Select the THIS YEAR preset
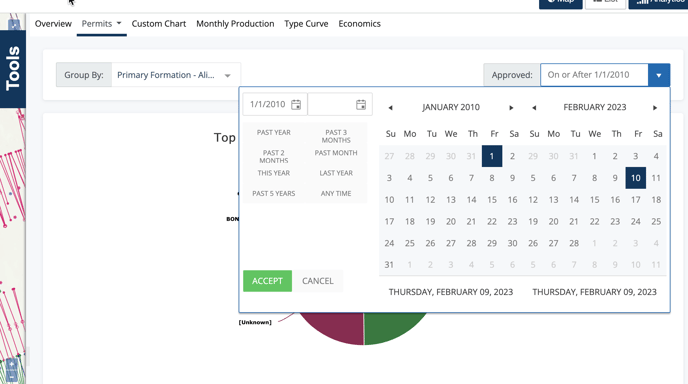The image size is (688, 384). [274, 173]
